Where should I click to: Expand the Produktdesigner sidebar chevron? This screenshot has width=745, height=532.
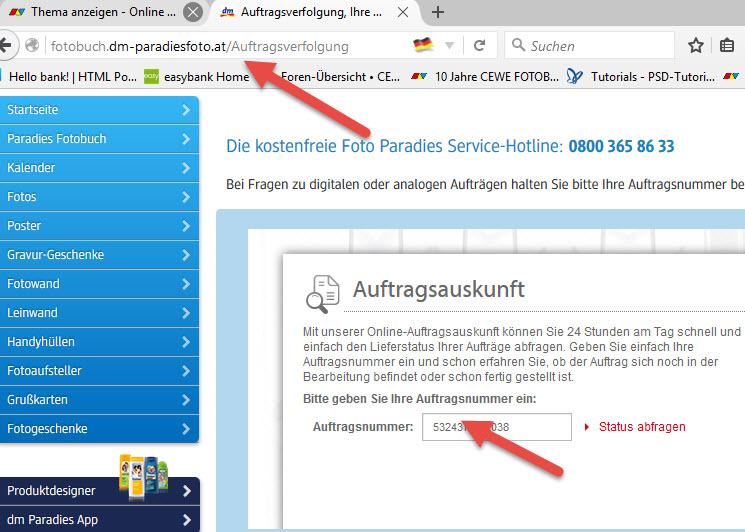[186, 491]
